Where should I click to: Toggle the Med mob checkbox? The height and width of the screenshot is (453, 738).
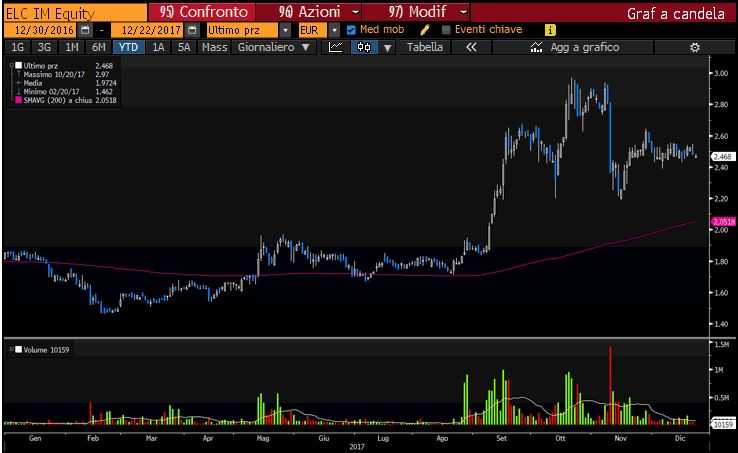click(x=351, y=30)
